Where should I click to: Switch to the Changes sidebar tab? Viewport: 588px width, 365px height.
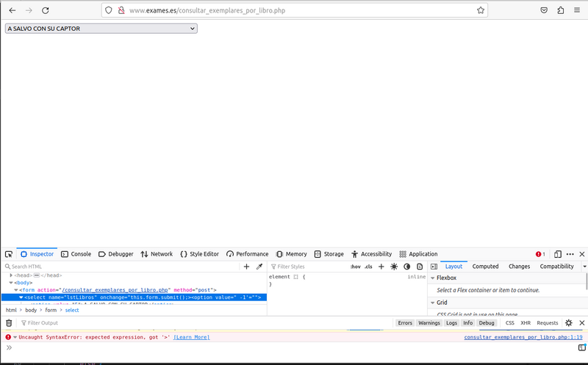click(519, 267)
